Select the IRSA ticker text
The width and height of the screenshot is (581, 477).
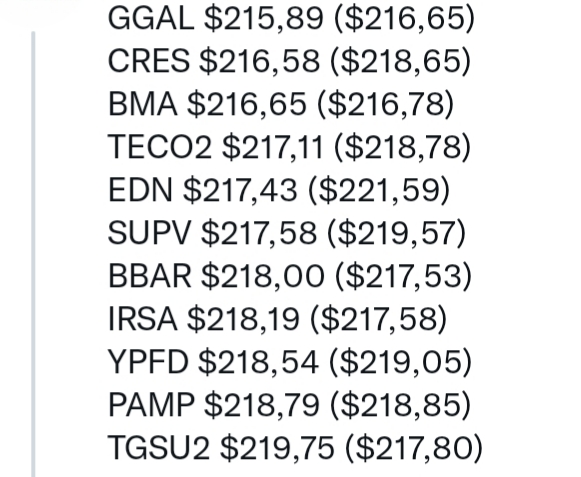pos(142,319)
